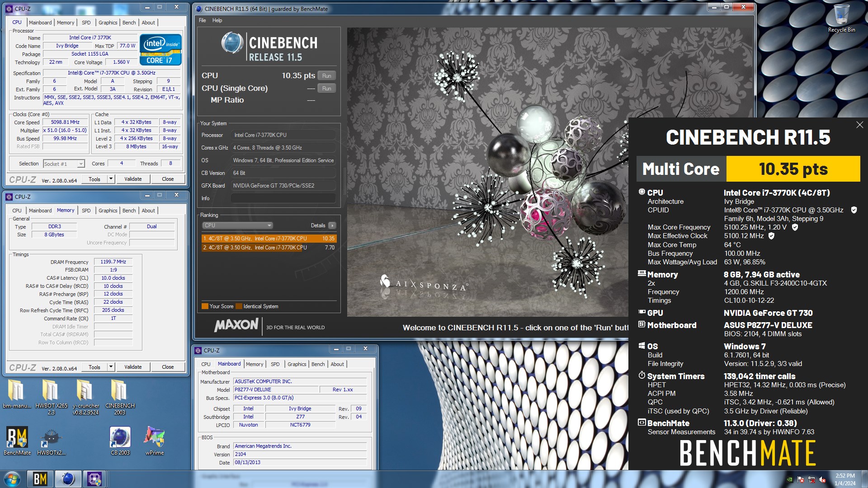
Task: Switch to Graphics tab in CPU-Z memory timings window
Action: (x=108, y=211)
